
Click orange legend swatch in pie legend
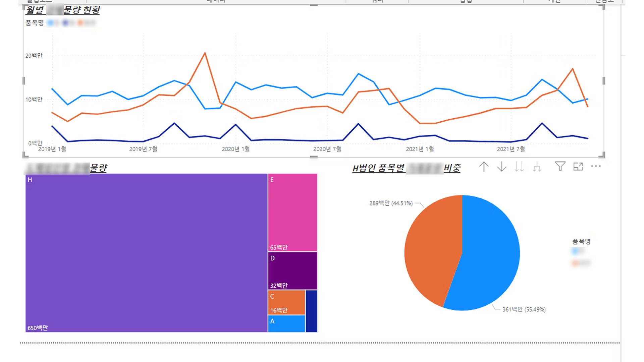click(x=575, y=263)
